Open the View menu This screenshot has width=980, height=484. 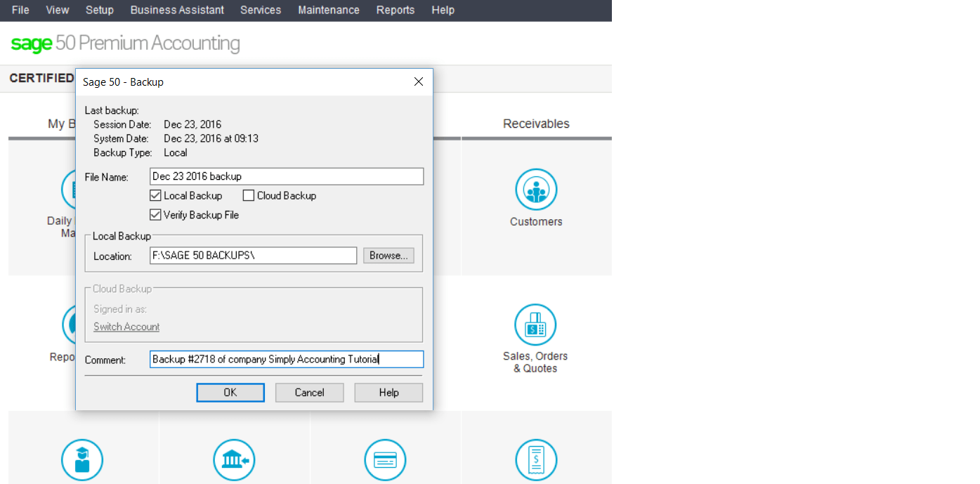[x=58, y=10]
